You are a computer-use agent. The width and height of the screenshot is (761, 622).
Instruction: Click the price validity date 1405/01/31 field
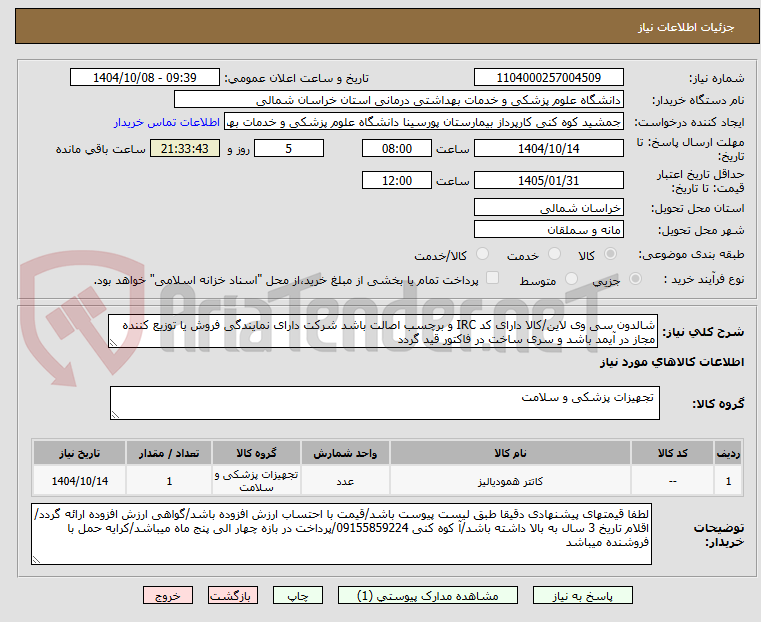[548, 180]
